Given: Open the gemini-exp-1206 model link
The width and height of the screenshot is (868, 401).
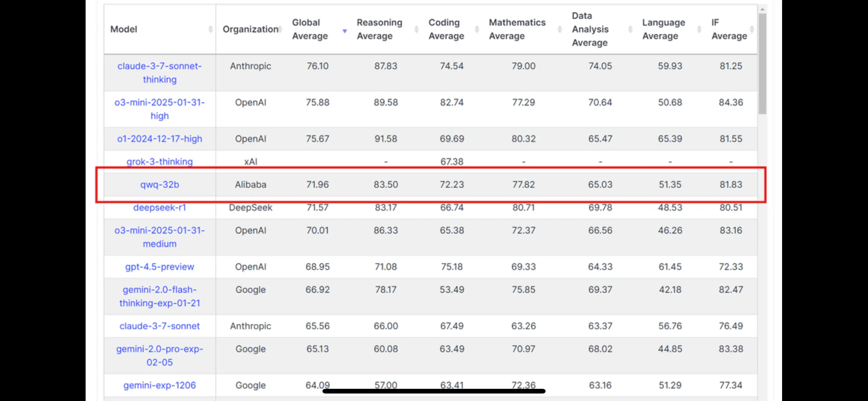Looking at the screenshot, I should pos(159,385).
